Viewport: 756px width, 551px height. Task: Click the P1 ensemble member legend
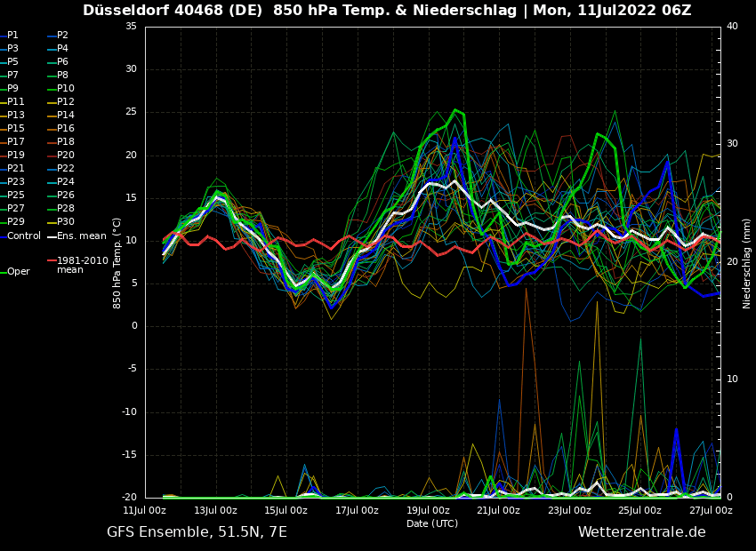[x=12, y=36]
